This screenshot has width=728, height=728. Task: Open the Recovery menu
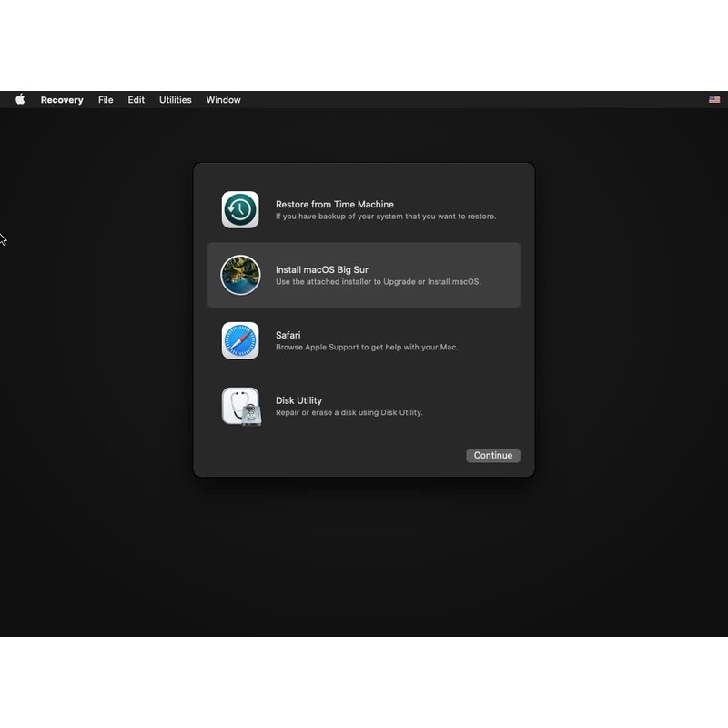[62, 100]
